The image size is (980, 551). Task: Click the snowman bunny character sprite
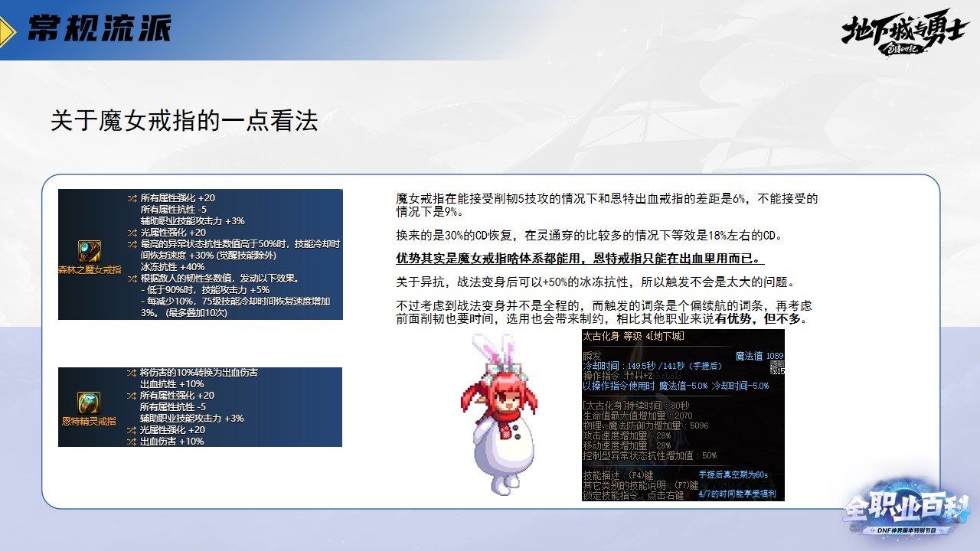coord(498,416)
